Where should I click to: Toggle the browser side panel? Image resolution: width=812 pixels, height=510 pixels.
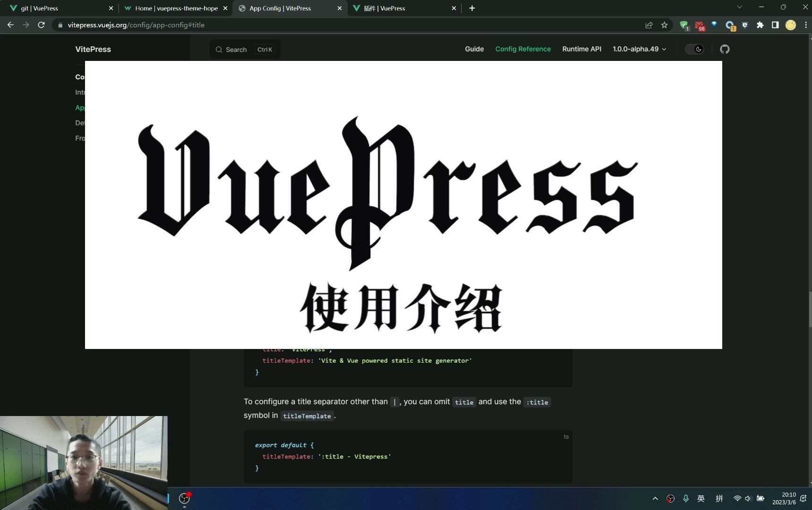(x=775, y=25)
